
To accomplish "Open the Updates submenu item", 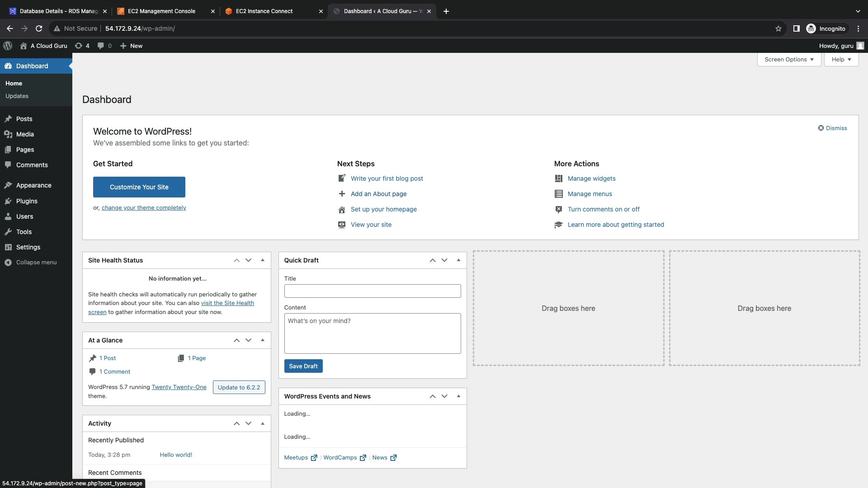I will click(x=17, y=96).
